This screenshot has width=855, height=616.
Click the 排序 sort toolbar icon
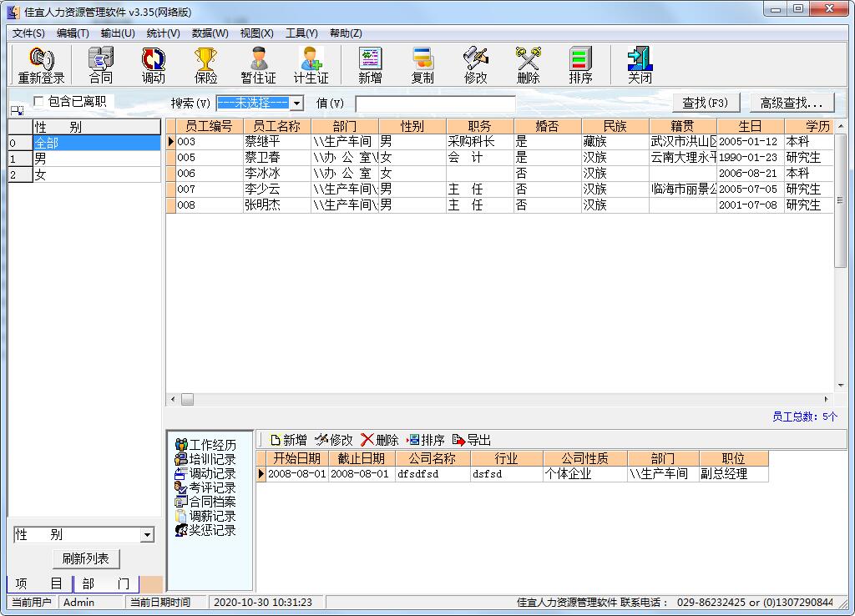580,65
